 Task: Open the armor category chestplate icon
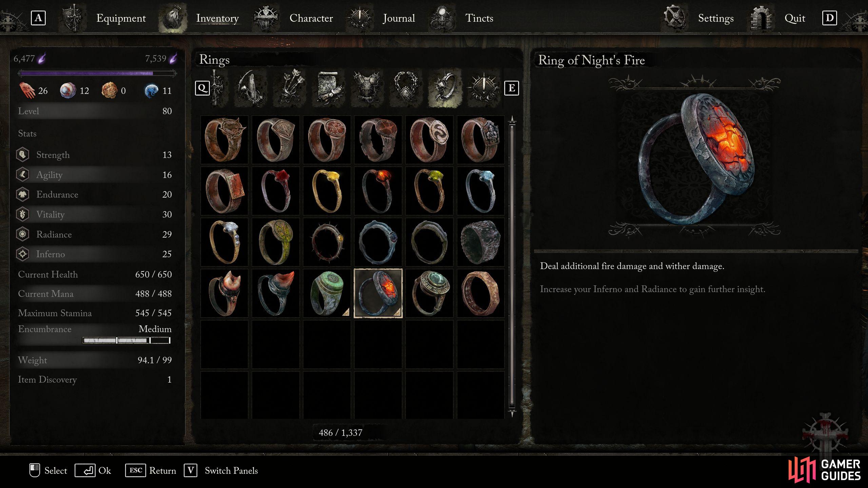coord(368,88)
